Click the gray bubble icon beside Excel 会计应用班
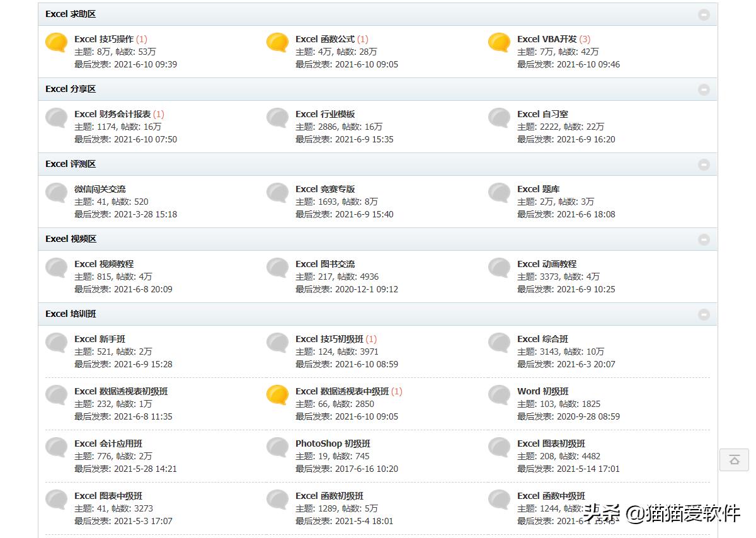Viewport: 756px width, 538px height. [x=57, y=447]
